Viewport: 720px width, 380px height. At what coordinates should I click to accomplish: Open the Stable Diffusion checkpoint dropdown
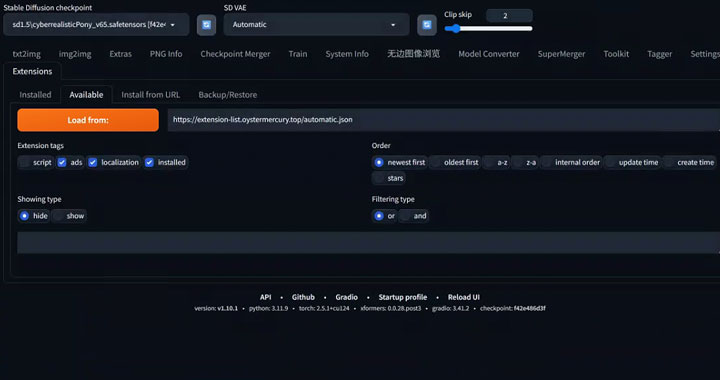[96, 25]
